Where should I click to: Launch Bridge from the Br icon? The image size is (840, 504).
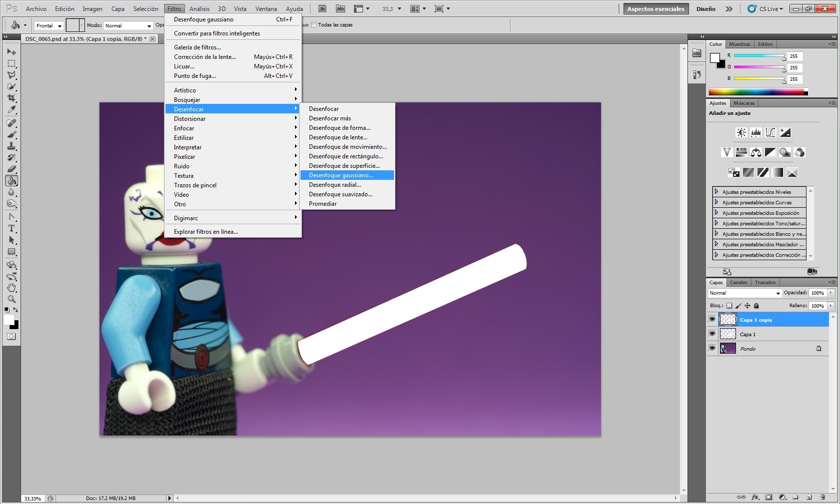(322, 8)
